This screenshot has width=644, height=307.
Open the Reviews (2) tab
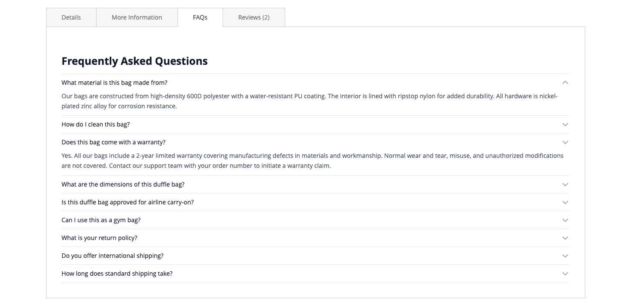(254, 17)
